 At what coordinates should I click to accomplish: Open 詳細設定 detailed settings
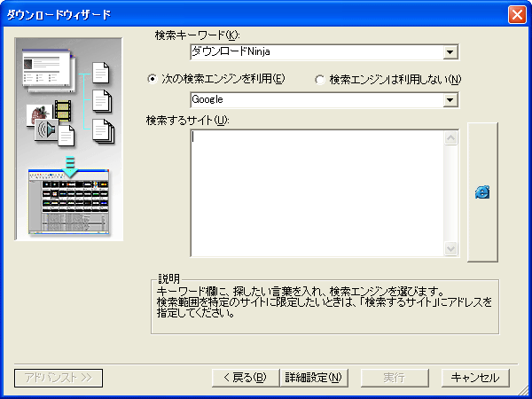click(314, 378)
